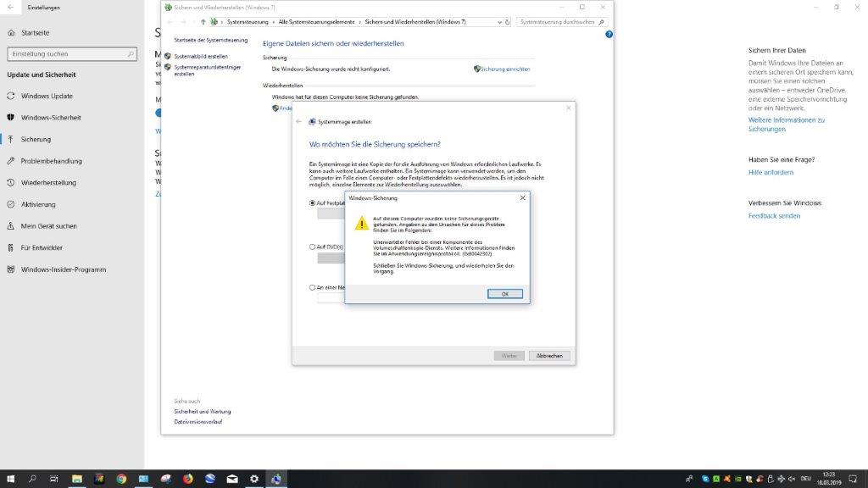Screen dimensions: 868x488
Task: Click the People icon in taskbar
Action: tap(689, 480)
